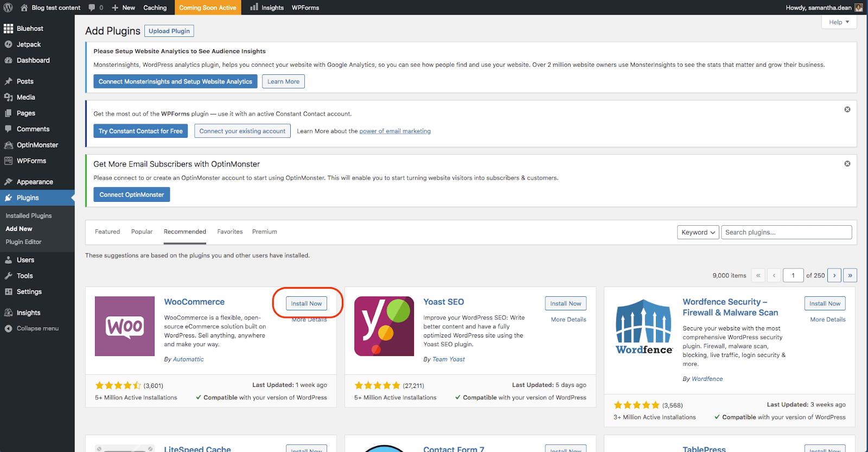Switch to the Premium tab
The width and height of the screenshot is (868, 452).
point(265,232)
